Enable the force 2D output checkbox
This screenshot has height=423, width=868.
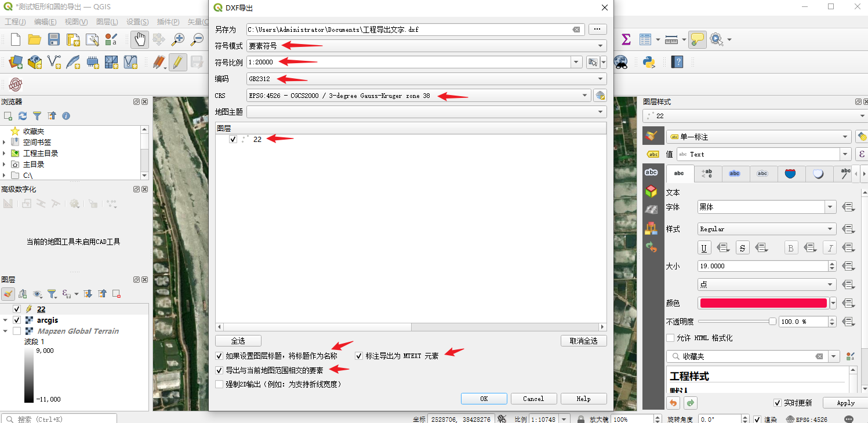tap(219, 384)
